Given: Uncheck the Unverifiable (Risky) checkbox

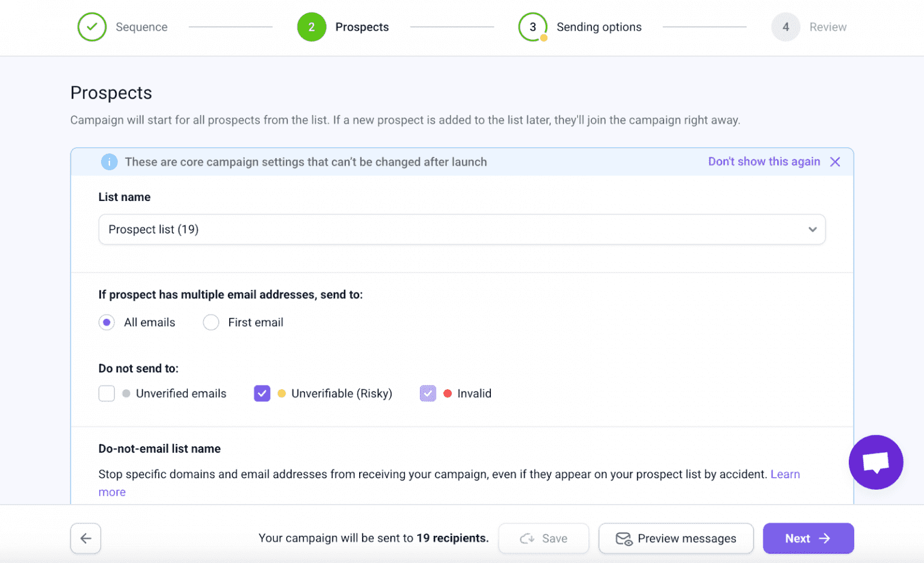Looking at the screenshot, I should 262,393.
